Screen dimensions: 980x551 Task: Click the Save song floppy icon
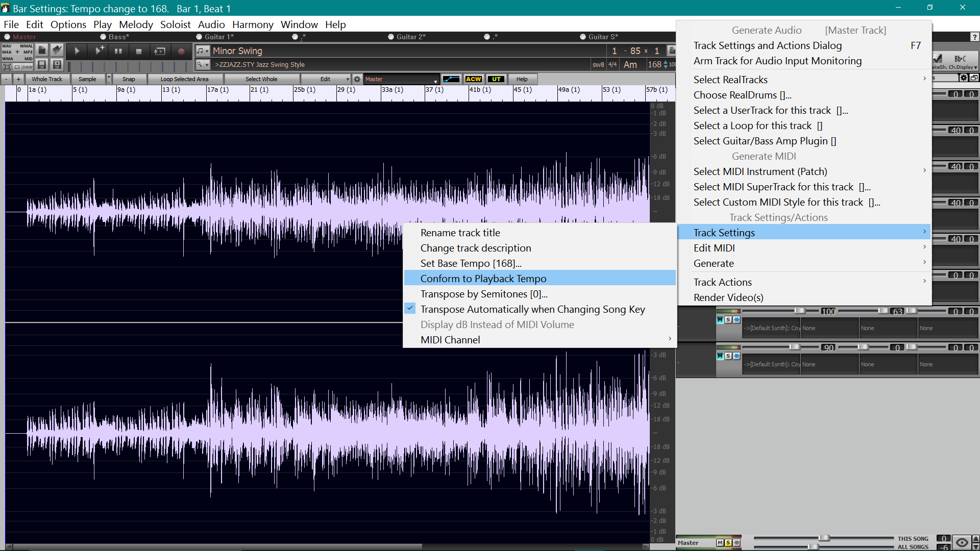tap(42, 65)
